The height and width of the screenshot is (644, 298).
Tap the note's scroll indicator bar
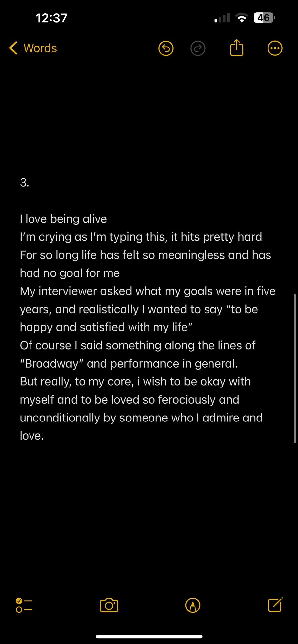click(x=295, y=368)
